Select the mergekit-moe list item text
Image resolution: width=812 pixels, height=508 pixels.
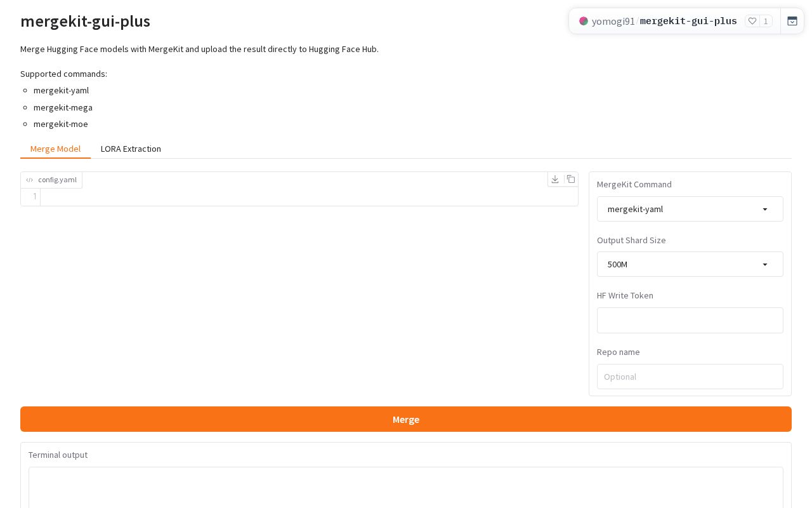coord(61,124)
